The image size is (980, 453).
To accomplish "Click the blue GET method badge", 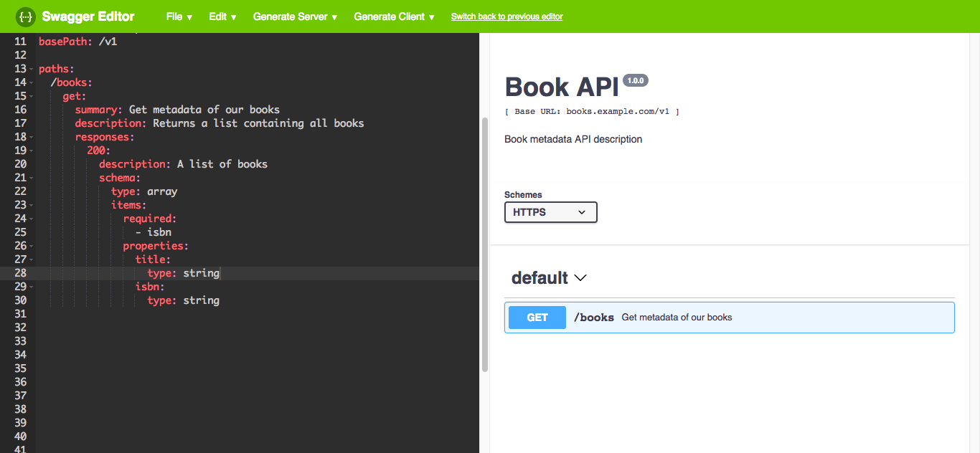I will click(x=537, y=317).
